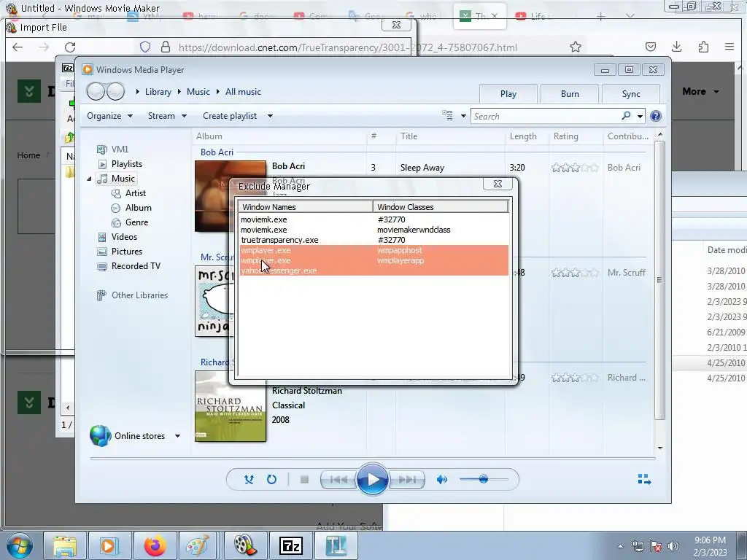Open browser downloads arrow icon

676,47
